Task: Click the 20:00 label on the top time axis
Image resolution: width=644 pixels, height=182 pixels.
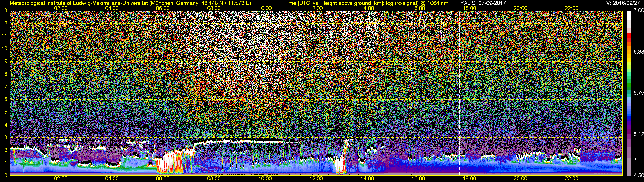Action: (521, 8)
